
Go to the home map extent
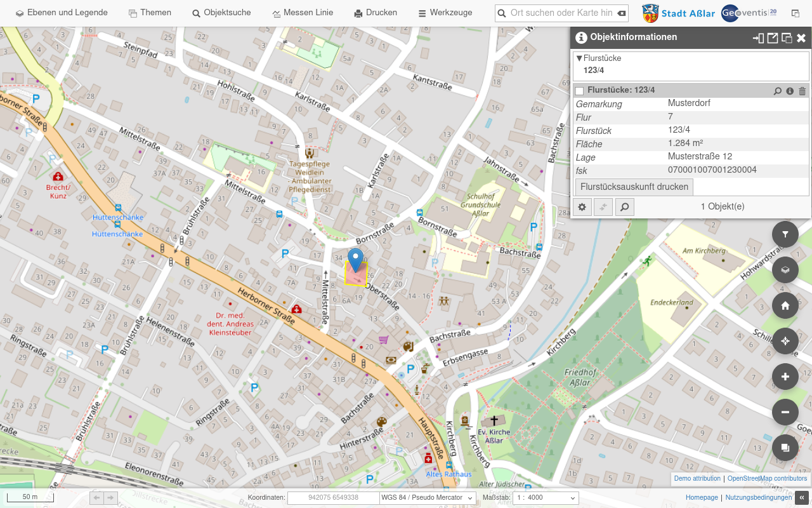pyautogui.click(x=785, y=305)
